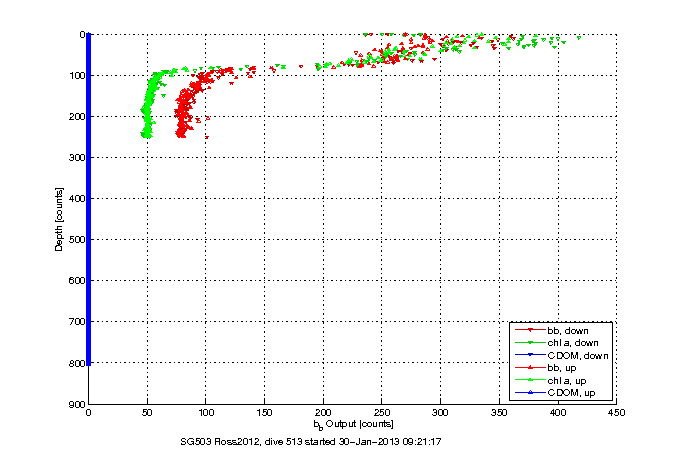681x454 pixels.
Task: Click the x-axis tick label 350
Action: (x=499, y=412)
